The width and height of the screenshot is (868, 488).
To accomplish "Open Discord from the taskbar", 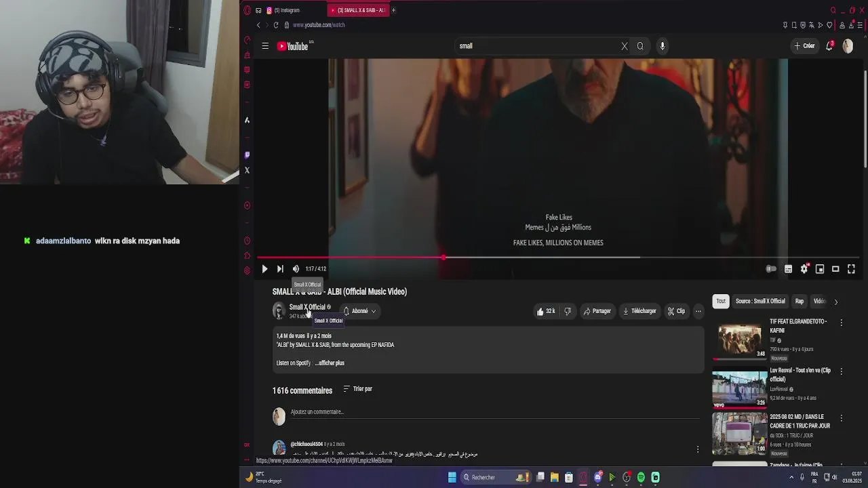I will [597, 477].
